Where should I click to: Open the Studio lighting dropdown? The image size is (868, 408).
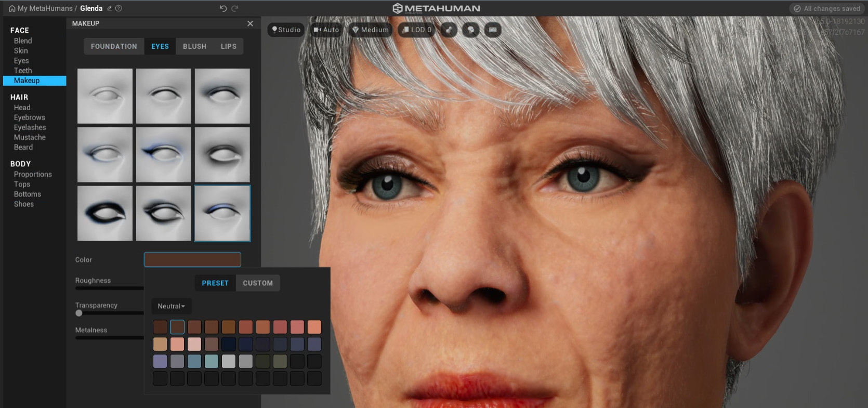point(286,30)
